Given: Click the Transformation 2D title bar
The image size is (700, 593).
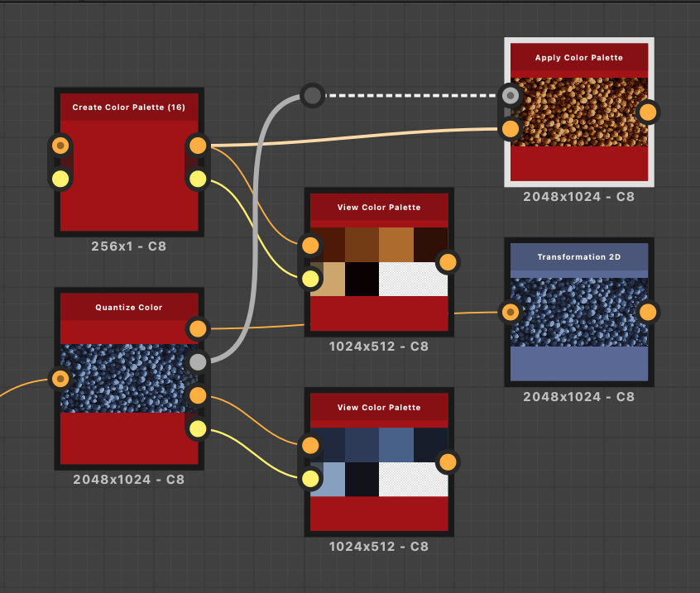Looking at the screenshot, I should (x=578, y=257).
